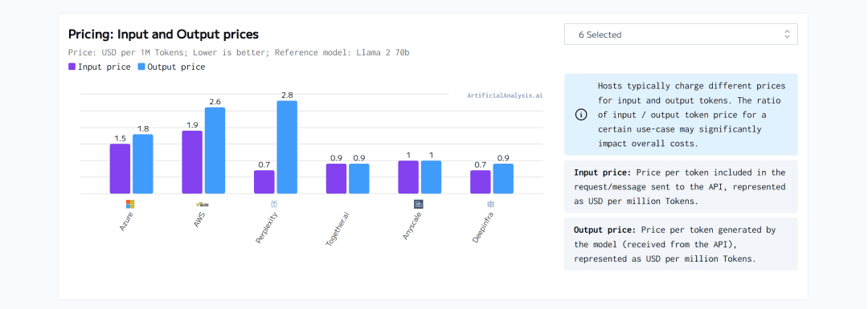Select AWS output price bar 2.6
The height and width of the screenshot is (309, 868).
[x=215, y=150]
